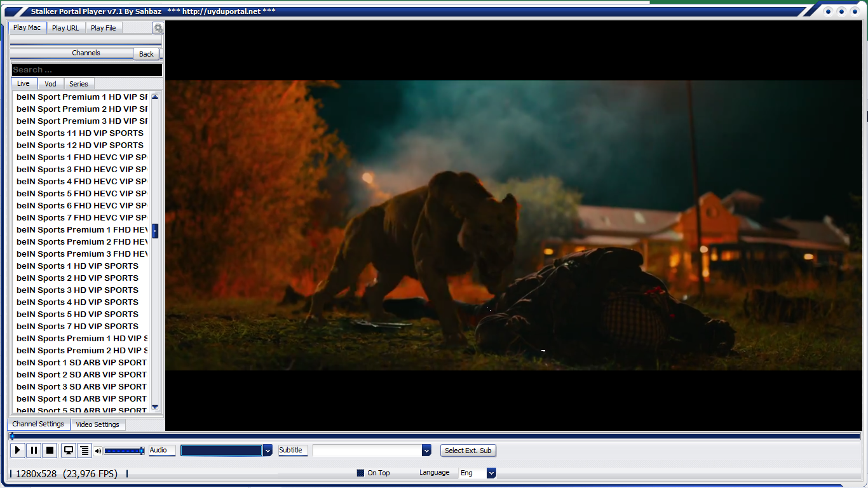This screenshot has height=488, width=868.
Task: Select beIN Sport 2 SD ARB channel
Action: click(x=82, y=375)
